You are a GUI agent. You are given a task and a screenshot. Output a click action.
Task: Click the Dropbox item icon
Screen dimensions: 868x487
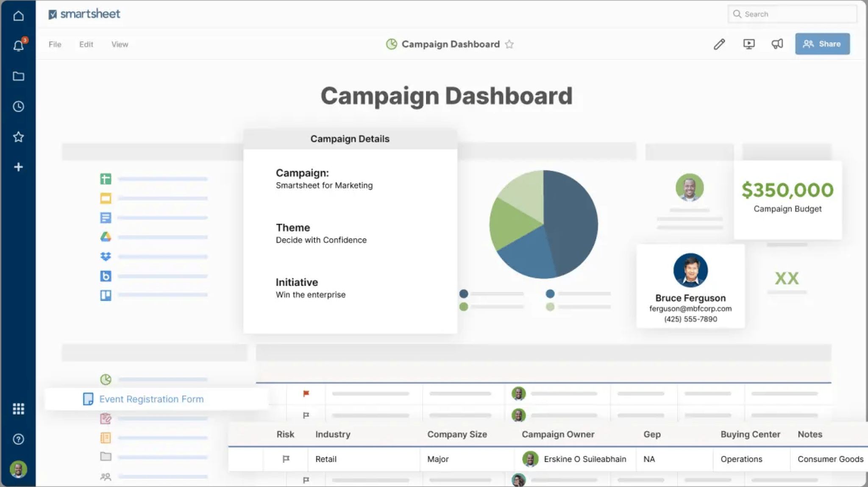click(106, 256)
